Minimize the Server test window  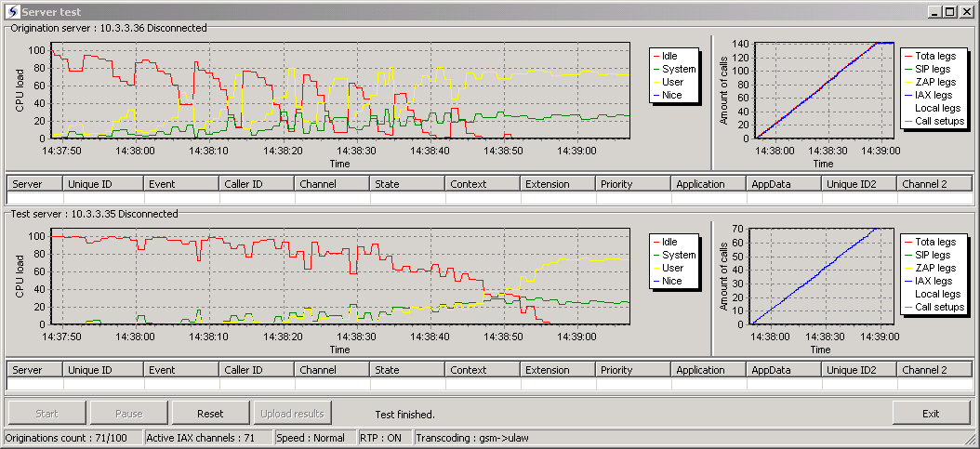[x=935, y=11]
